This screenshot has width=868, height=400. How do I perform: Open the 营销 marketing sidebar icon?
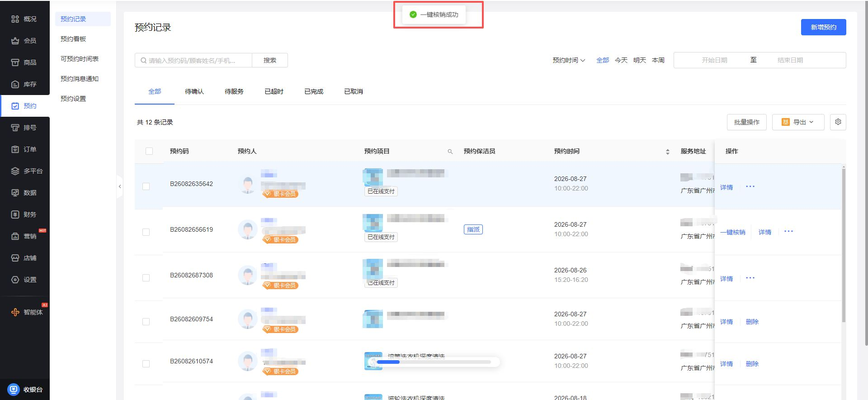[15, 236]
